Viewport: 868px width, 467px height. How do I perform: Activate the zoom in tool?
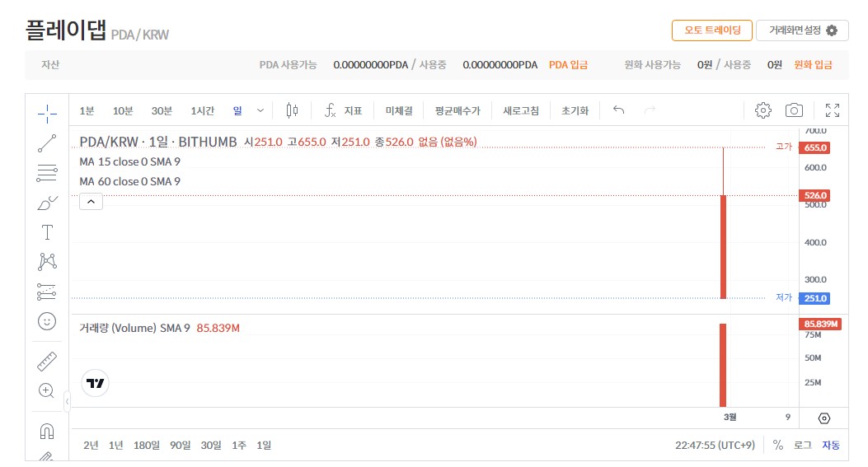click(x=46, y=390)
